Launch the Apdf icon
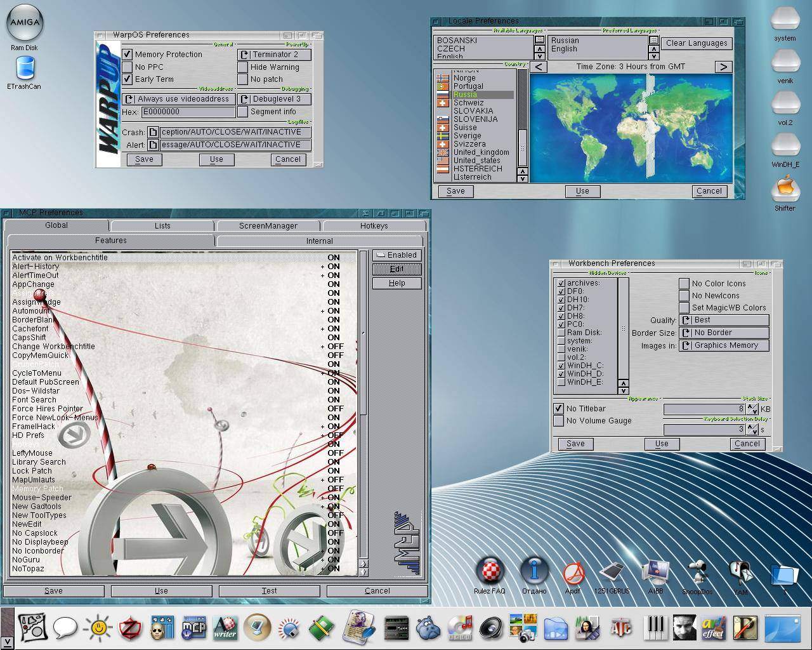This screenshot has height=650, width=812. [572, 574]
